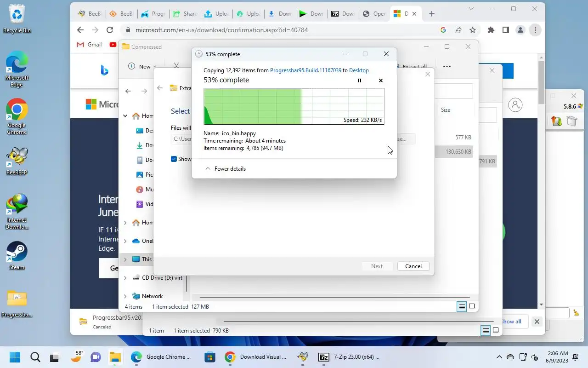Open Task View on the taskbar
The width and height of the screenshot is (588, 368).
pos(55,357)
